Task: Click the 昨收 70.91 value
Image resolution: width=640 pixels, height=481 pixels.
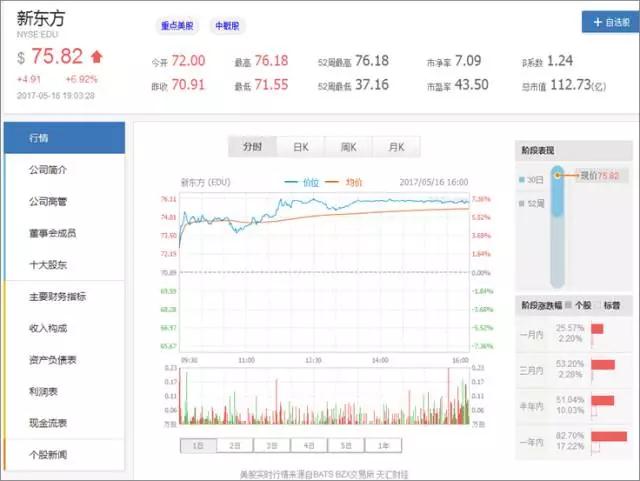Action: (x=188, y=85)
